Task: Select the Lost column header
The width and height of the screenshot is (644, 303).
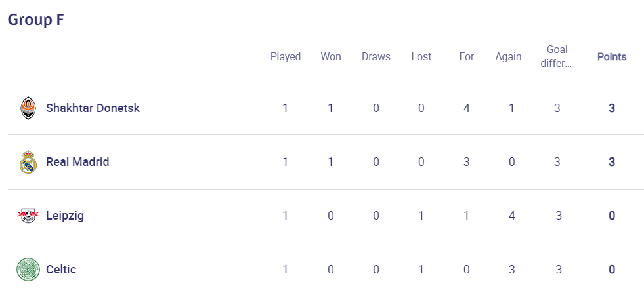Action: tap(421, 56)
